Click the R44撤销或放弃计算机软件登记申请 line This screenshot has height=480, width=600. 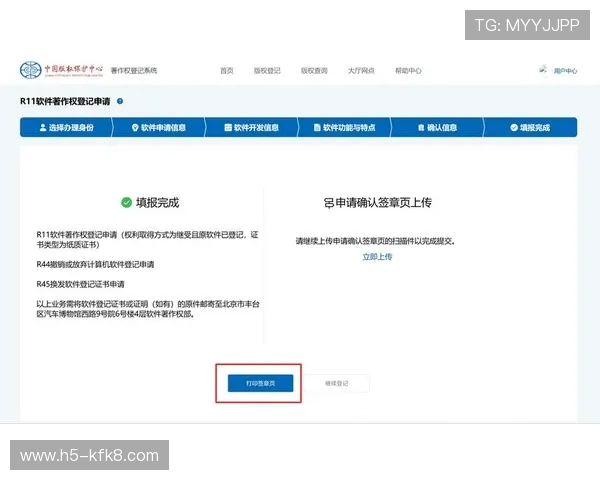click(x=95, y=264)
